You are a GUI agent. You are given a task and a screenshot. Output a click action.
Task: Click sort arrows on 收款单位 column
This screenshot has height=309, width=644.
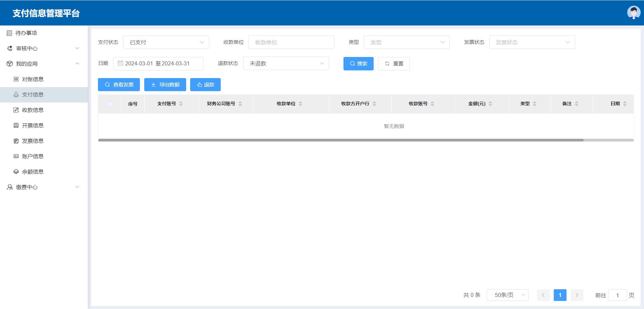tap(301, 104)
